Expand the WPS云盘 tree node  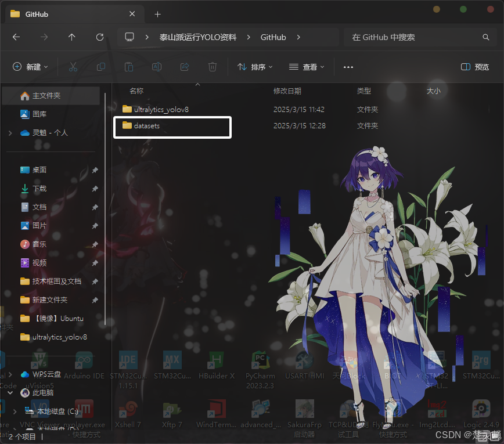click(x=10, y=374)
